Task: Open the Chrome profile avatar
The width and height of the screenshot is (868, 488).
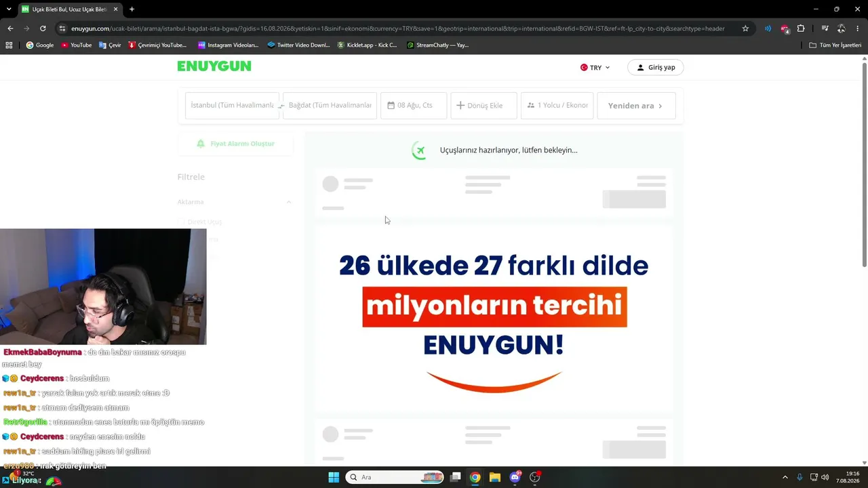Action: pos(841,28)
